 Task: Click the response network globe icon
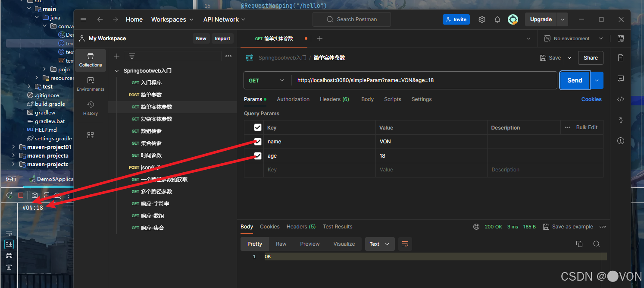coord(476,227)
